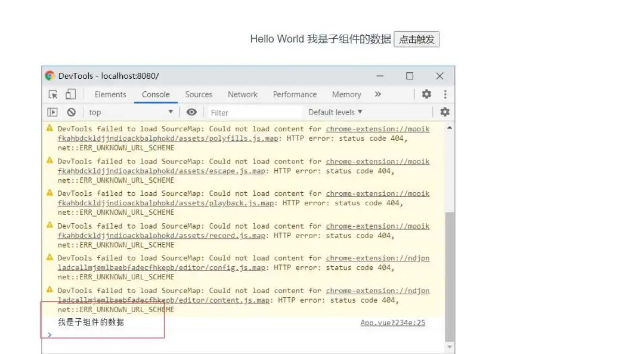Click the Hello World page text
This screenshot has width=644, height=354.
pos(277,39)
